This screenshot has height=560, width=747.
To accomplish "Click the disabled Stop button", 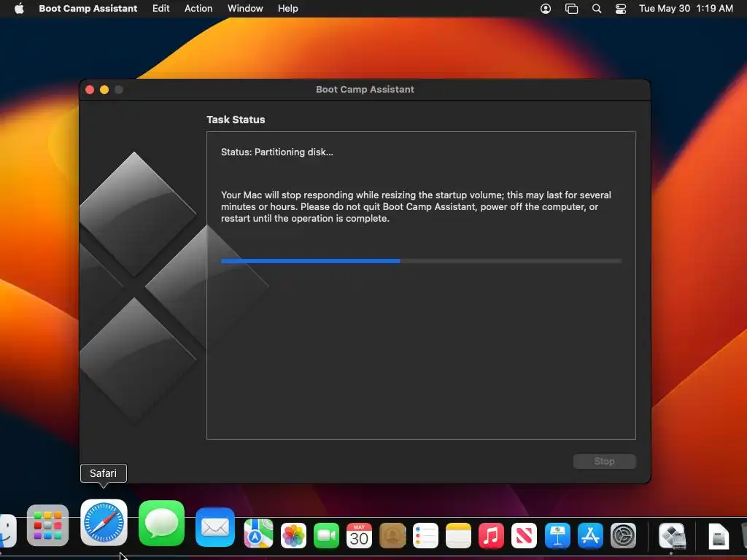I will coord(605,461).
